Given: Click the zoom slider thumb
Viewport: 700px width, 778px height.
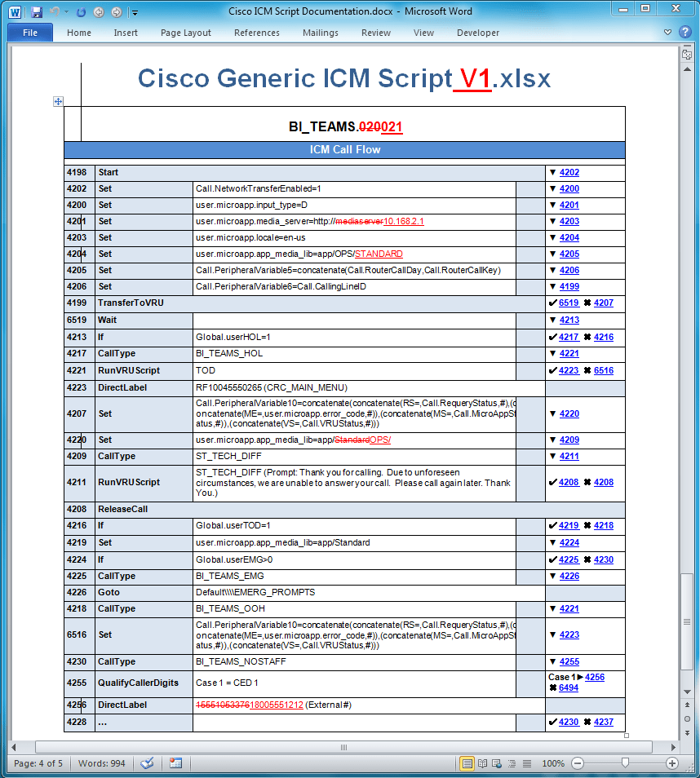Looking at the screenshot, I should click(625, 763).
